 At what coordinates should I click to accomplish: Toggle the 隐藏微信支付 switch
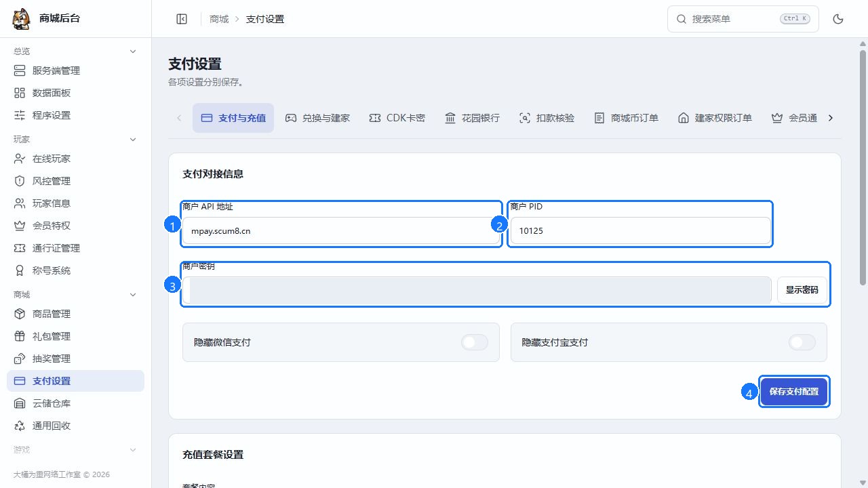tap(475, 342)
